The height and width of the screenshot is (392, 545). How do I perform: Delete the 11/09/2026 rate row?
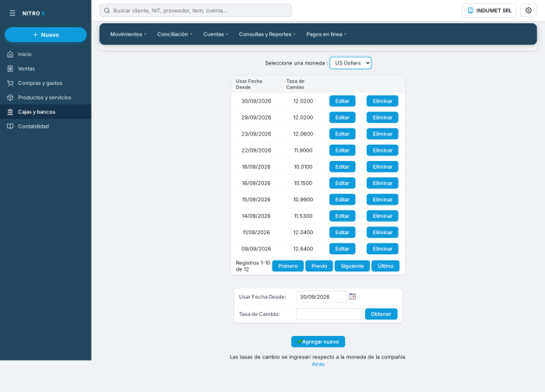coord(382,233)
